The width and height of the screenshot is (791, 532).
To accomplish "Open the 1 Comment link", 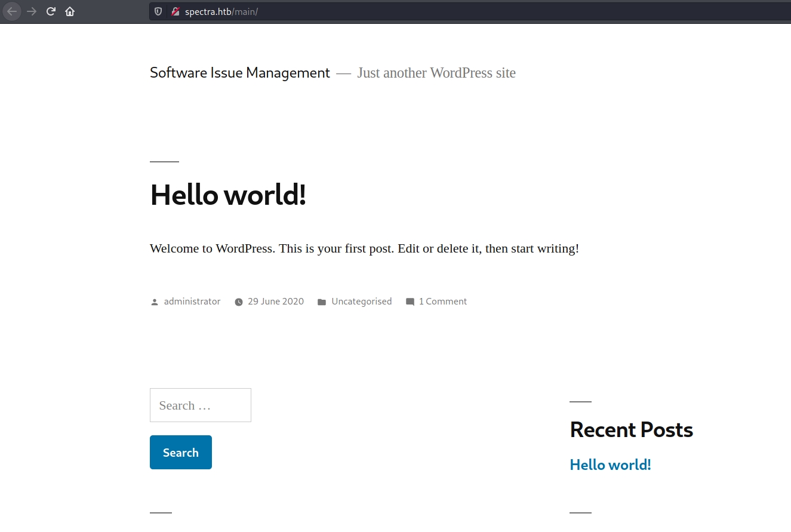I will click(442, 302).
